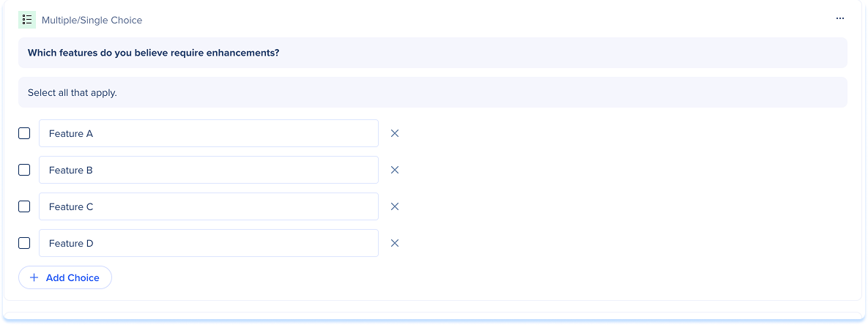
Task: Enable the Feature C checkbox
Action: pos(24,206)
